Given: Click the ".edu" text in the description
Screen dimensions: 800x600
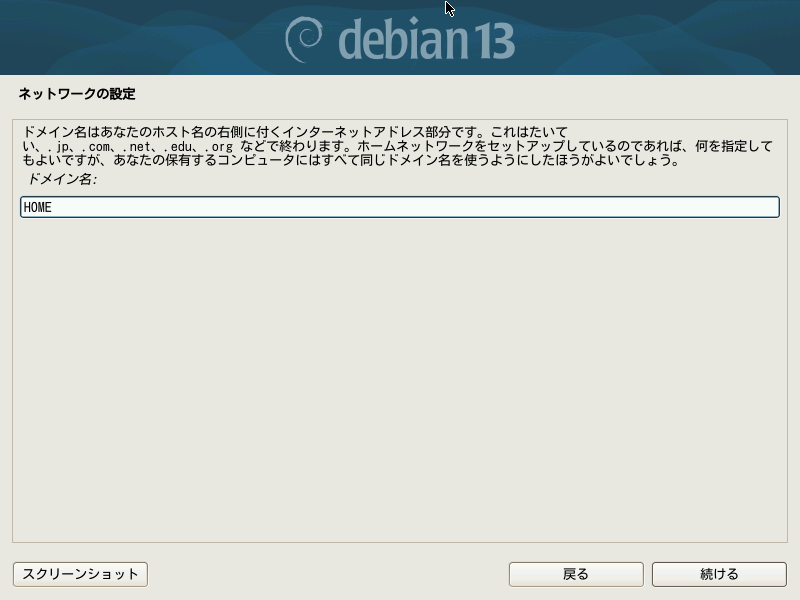Looking at the screenshot, I should (177, 147).
